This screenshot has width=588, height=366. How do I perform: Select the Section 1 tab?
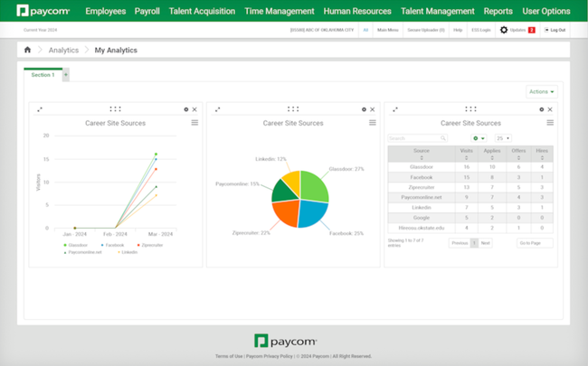pyautogui.click(x=43, y=75)
